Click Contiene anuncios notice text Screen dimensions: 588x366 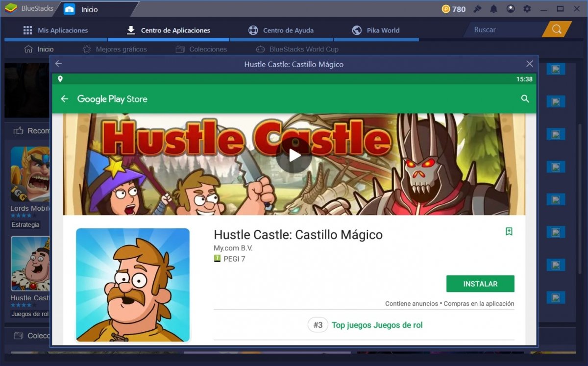[412, 304]
